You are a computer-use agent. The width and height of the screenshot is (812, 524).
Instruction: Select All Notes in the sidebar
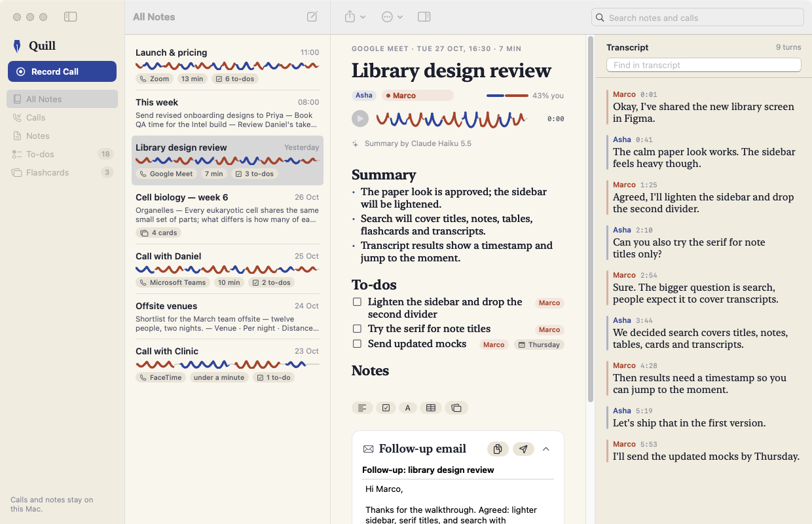[x=62, y=99]
